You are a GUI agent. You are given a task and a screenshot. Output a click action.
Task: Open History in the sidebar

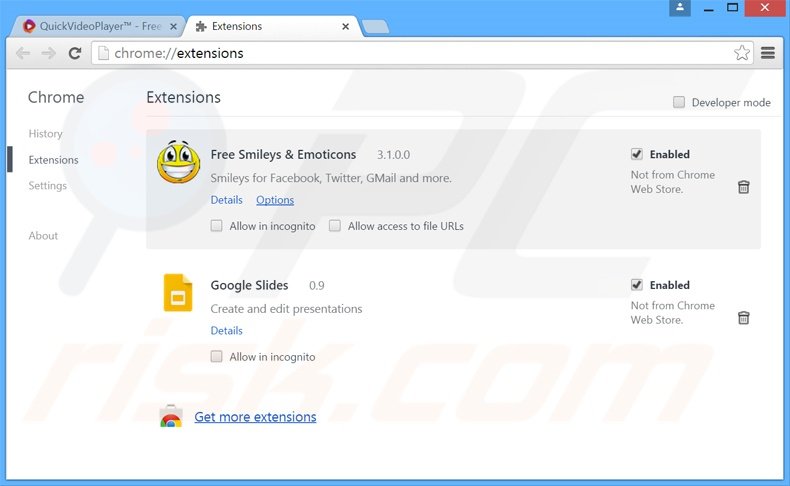tap(45, 133)
